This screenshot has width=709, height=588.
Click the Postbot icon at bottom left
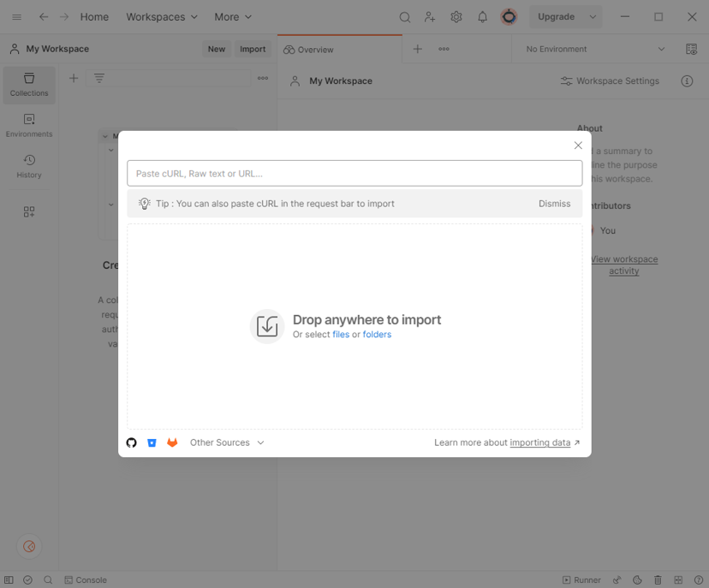(29, 546)
